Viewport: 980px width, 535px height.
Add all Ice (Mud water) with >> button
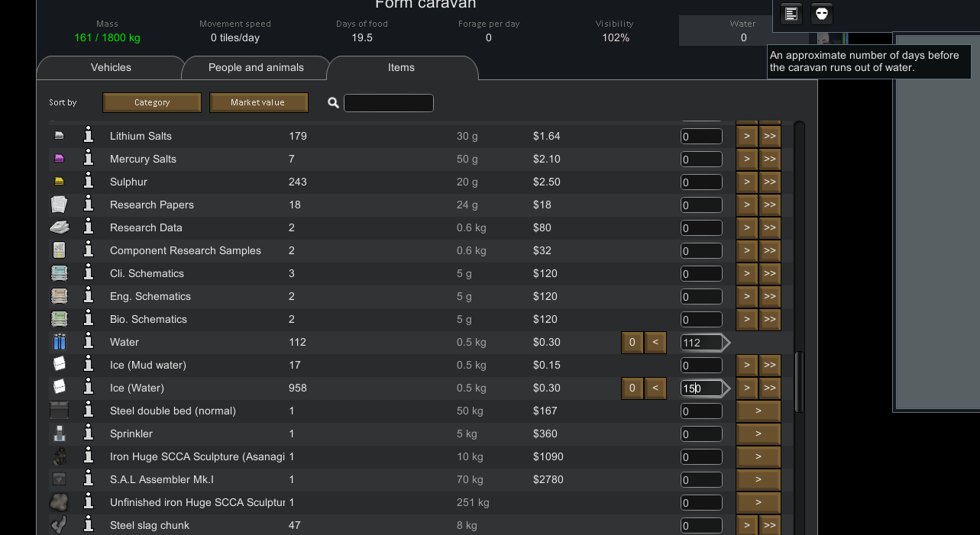[x=769, y=365]
